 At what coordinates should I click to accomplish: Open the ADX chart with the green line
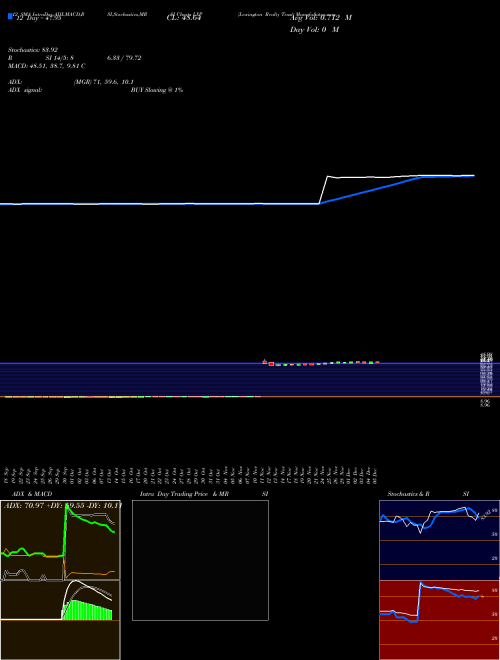pyautogui.click(x=60, y=540)
